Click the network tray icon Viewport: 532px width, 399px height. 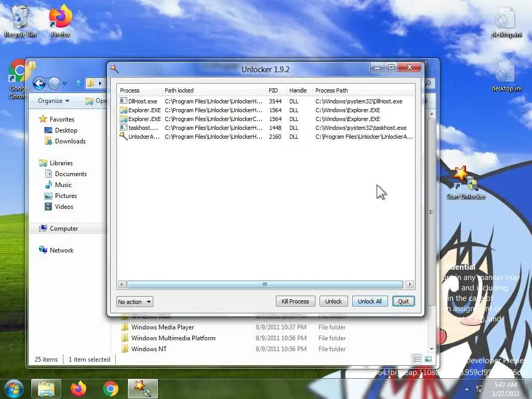(x=480, y=389)
